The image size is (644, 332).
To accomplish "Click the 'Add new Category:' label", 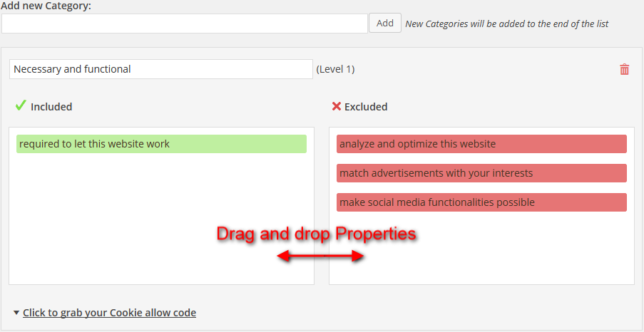I will [47, 6].
